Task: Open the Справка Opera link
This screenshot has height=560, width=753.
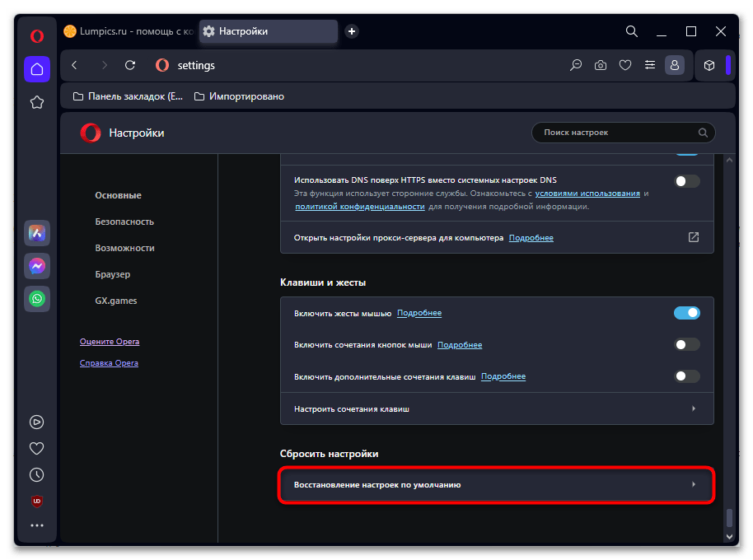Action: (x=109, y=363)
